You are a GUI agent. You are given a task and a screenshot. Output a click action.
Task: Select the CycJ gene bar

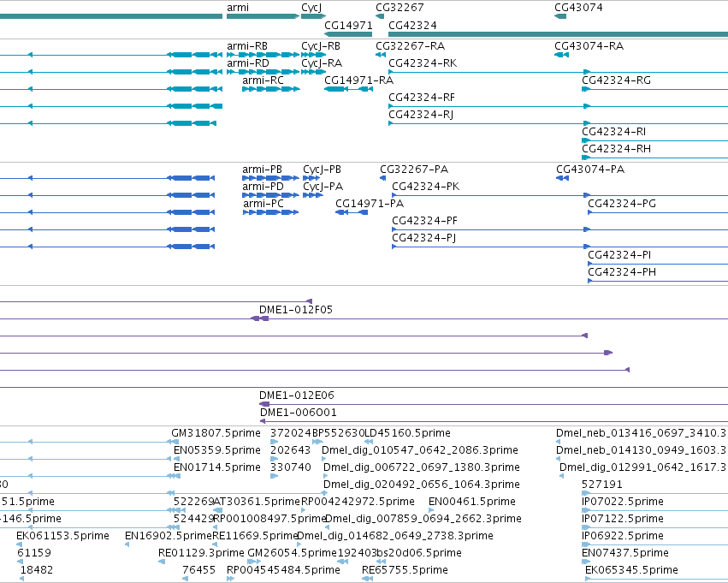[x=313, y=16]
